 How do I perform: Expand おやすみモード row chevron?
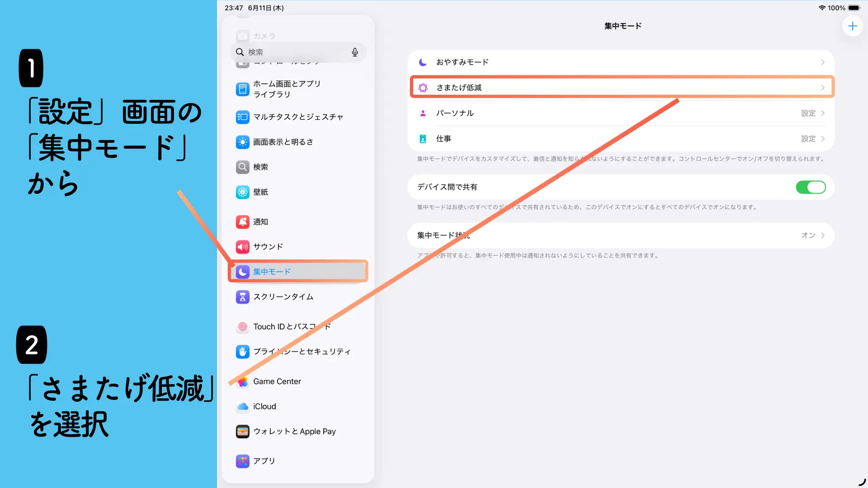(823, 62)
